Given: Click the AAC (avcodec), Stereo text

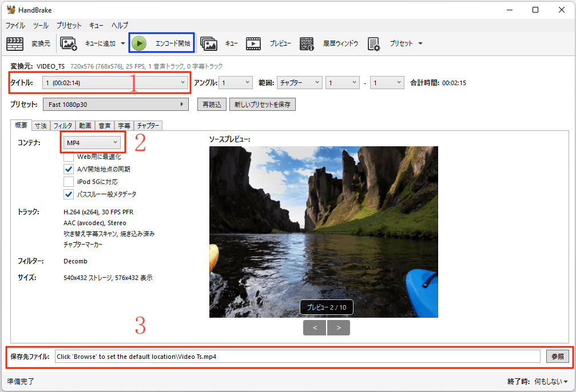Looking at the screenshot, I should 95,223.
